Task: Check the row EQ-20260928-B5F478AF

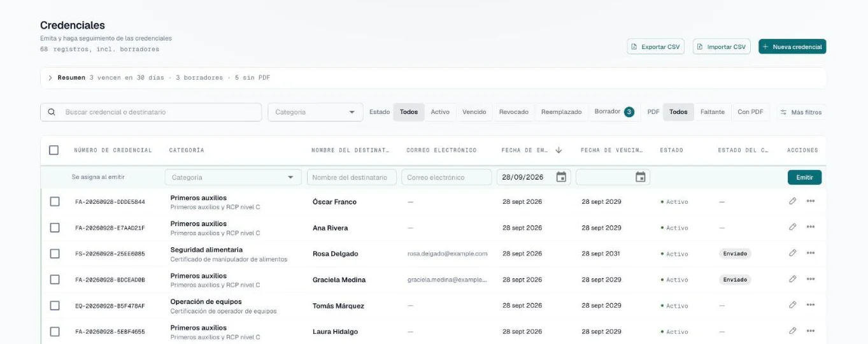Action: click(x=55, y=306)
